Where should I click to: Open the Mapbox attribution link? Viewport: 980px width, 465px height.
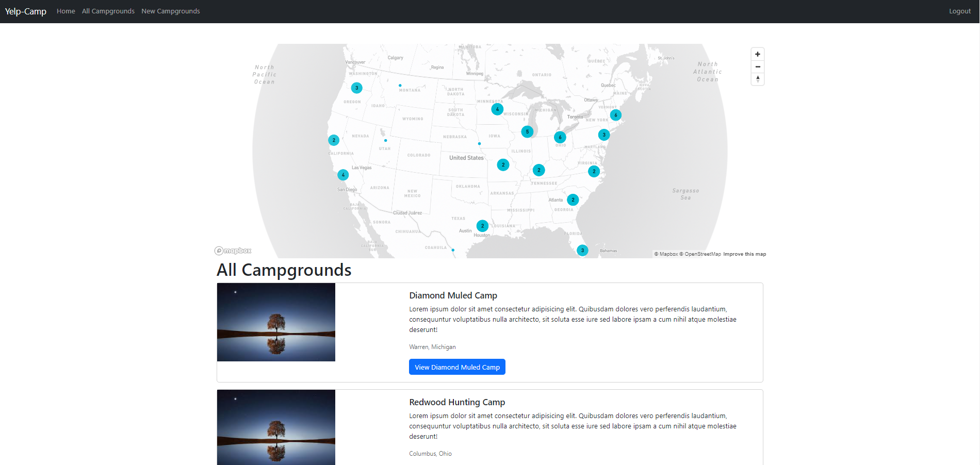click(x=666, y=254)
